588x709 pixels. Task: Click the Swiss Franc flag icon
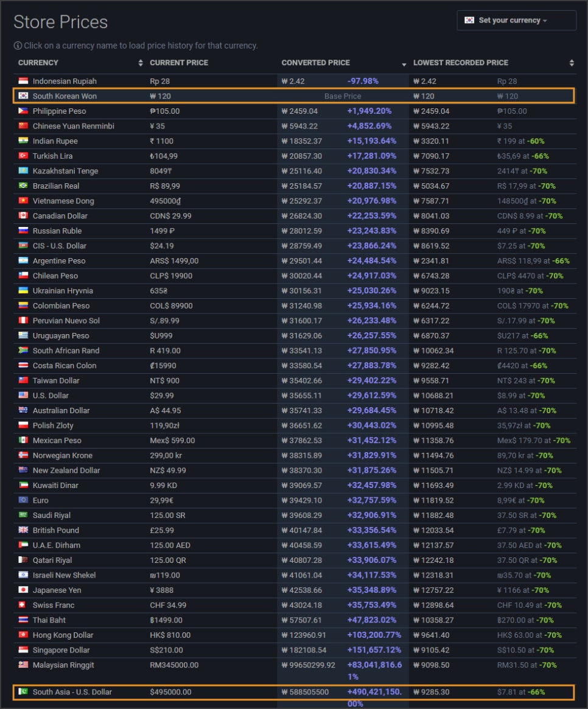click(23, 605)
